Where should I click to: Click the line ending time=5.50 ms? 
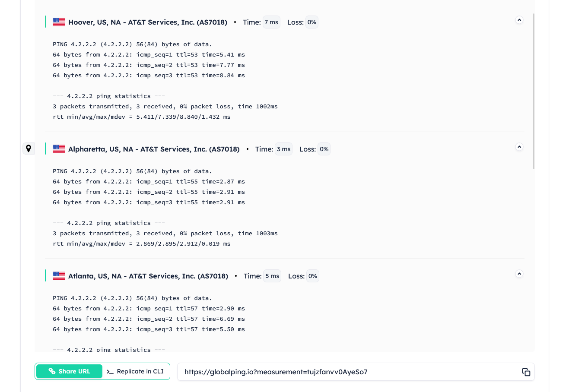click(149, 329)
